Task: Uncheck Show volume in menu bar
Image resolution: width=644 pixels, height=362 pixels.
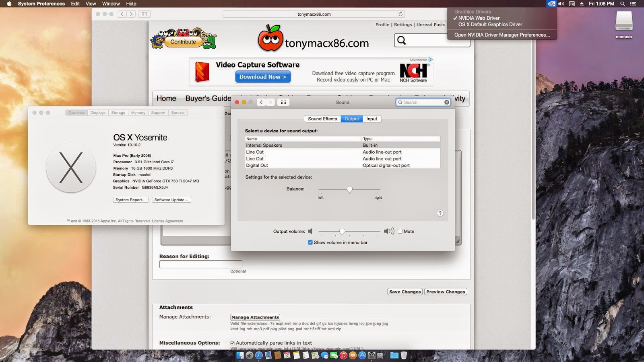Action: pyautogui.click(x=310, y=242)
